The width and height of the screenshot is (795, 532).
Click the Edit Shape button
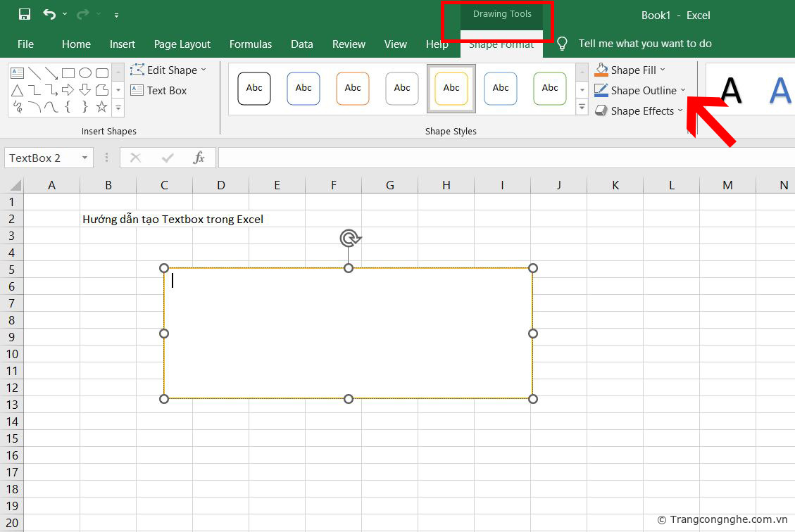pos(168,70)
